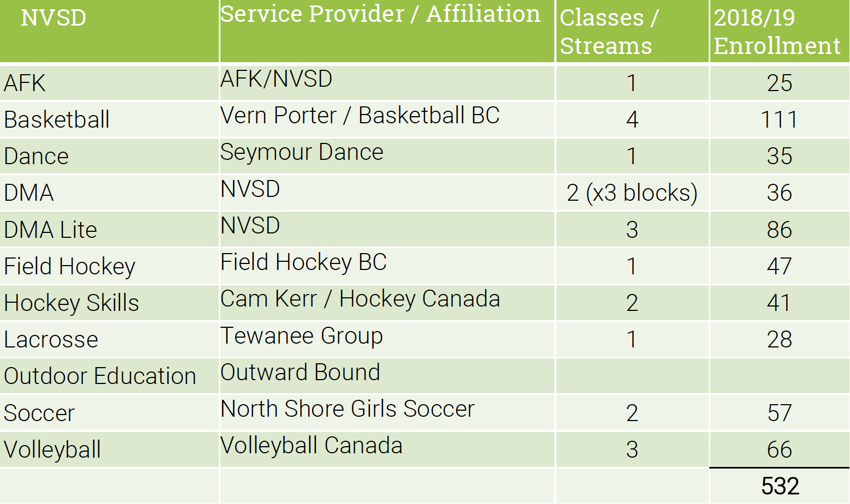Click the NVSD column header
850x504 pixels.
point(53,19)
